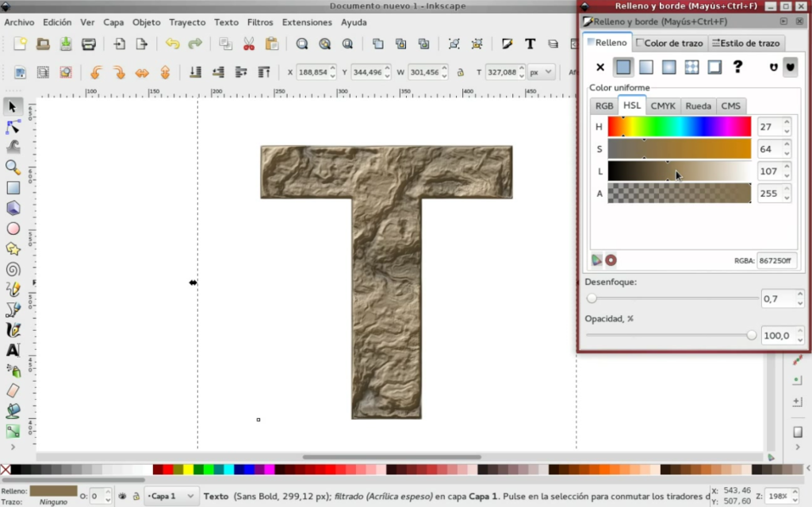Open the Text and Font editor via the T icon
Screen dimensions: 812x507
coord(530,44)
